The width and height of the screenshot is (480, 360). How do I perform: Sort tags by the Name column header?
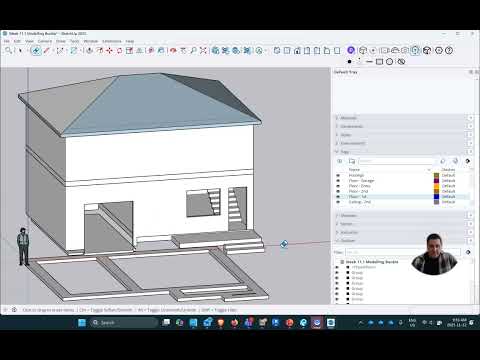point(354,170)
